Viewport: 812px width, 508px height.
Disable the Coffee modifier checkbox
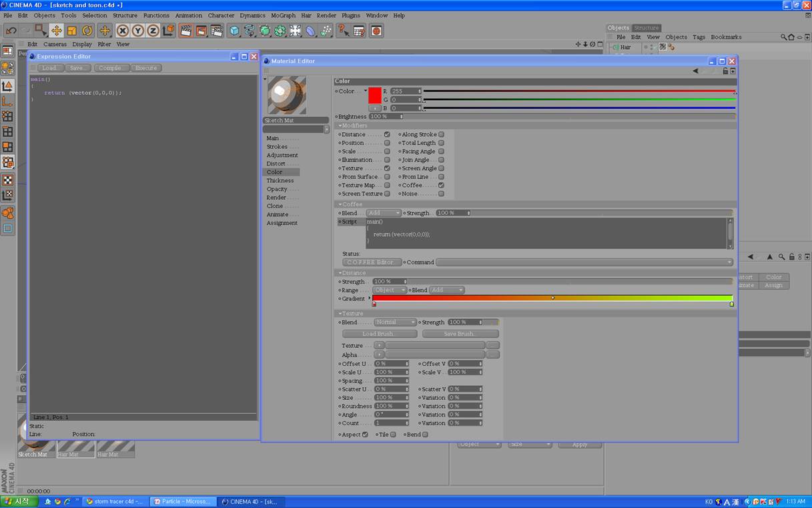point(441,186)
